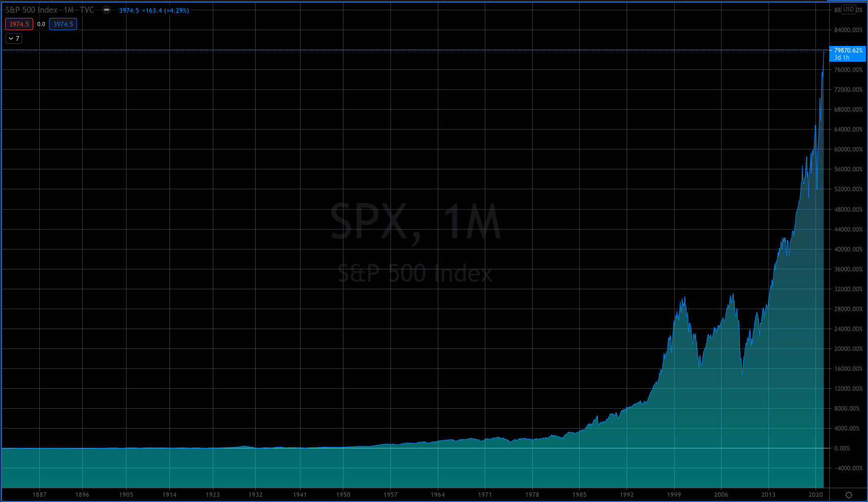Image resolution: width=868 pixels, height=502 pixels.
Task: Click the 1932 label on time axis
Action: point(255,494)
